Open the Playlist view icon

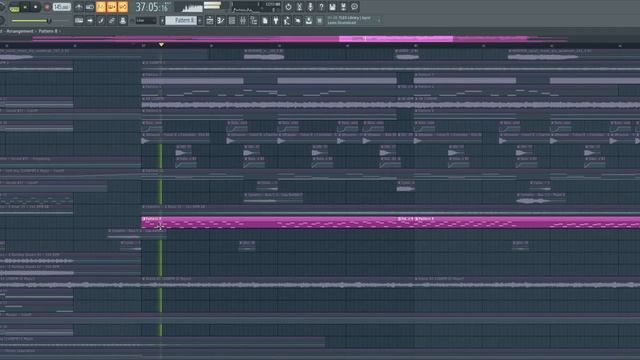point(210,20)
